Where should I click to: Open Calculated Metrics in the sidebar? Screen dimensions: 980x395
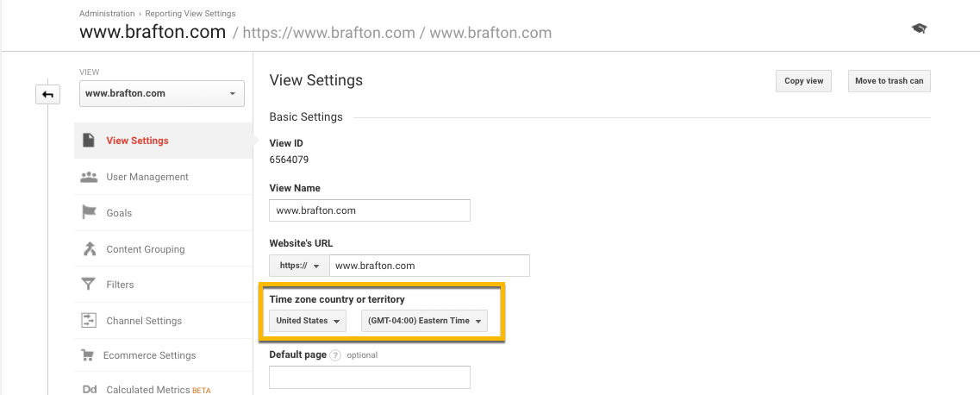[x=149, y=390]
